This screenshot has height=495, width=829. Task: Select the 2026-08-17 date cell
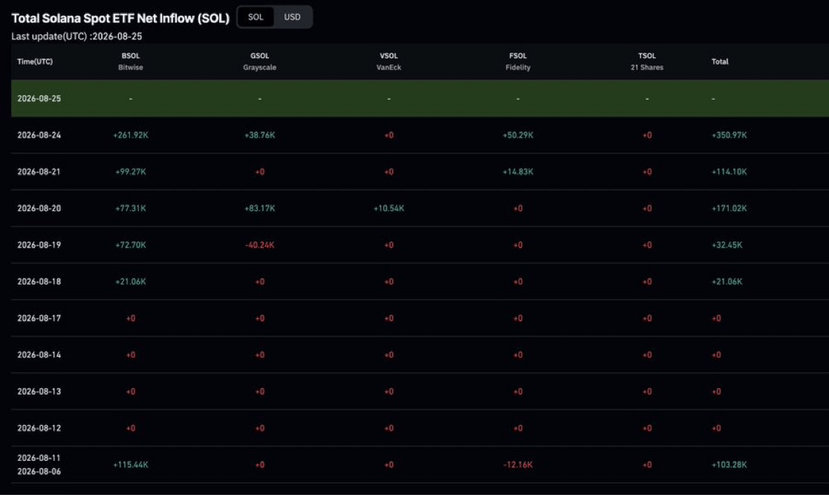click(39, 318)
